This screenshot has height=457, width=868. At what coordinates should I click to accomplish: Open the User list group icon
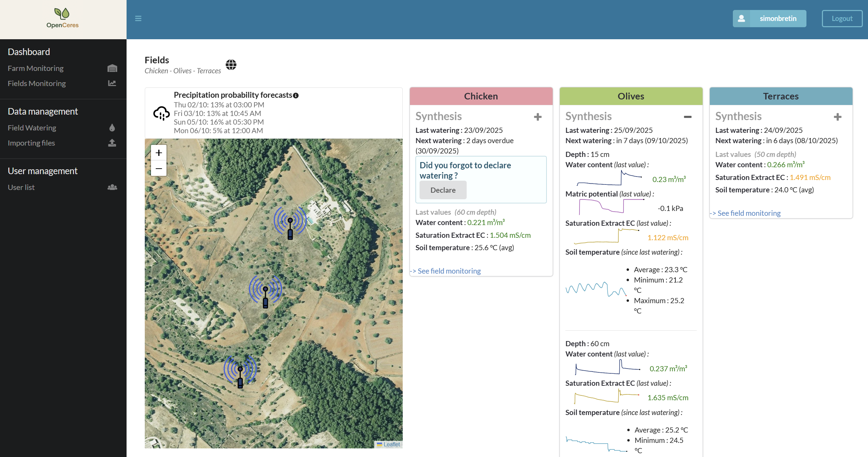tap(112, 187)
